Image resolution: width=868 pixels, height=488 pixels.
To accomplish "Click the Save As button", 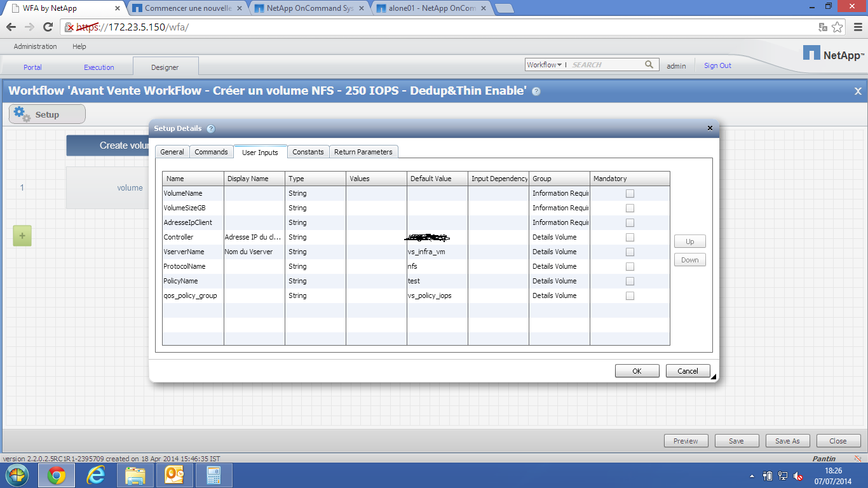I will click(x=787, y=441).
